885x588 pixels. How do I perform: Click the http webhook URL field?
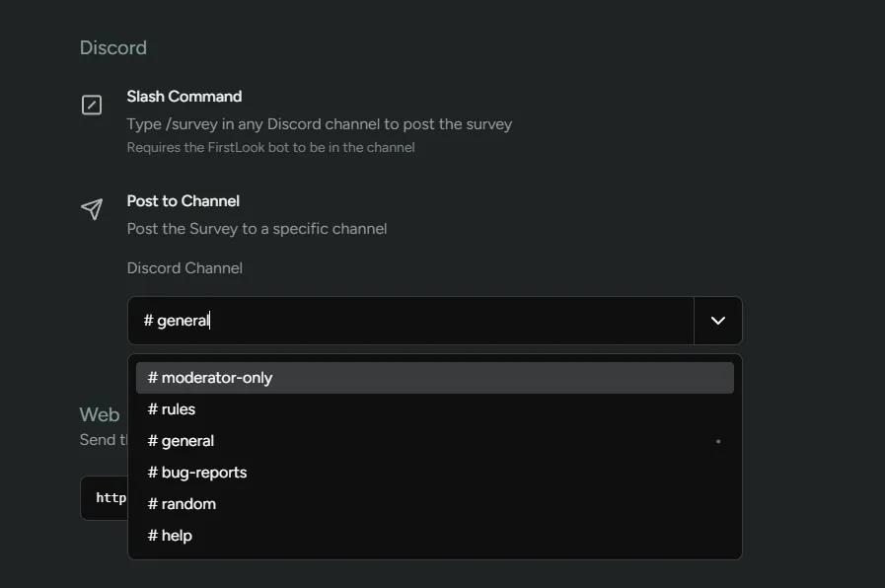(109, 497)
